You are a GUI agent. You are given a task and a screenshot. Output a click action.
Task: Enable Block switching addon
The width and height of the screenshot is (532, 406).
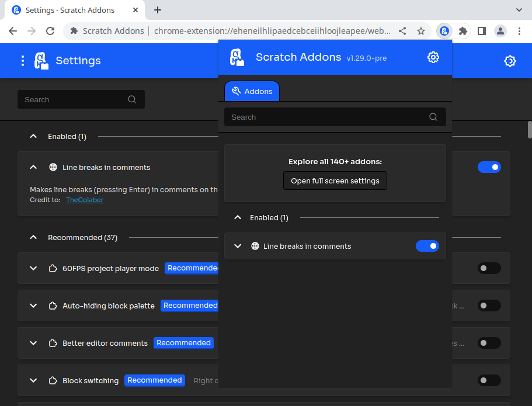(x=489, y=380)
